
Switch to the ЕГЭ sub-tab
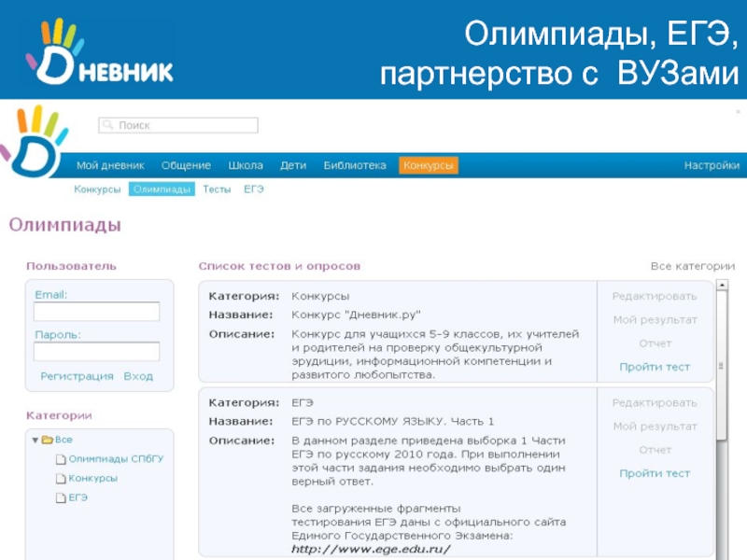pyautogui.click(x=253, y=189)
